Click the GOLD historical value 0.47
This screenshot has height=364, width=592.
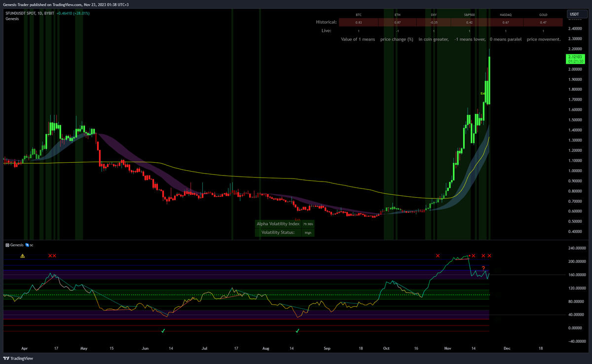tap(543, 23)
